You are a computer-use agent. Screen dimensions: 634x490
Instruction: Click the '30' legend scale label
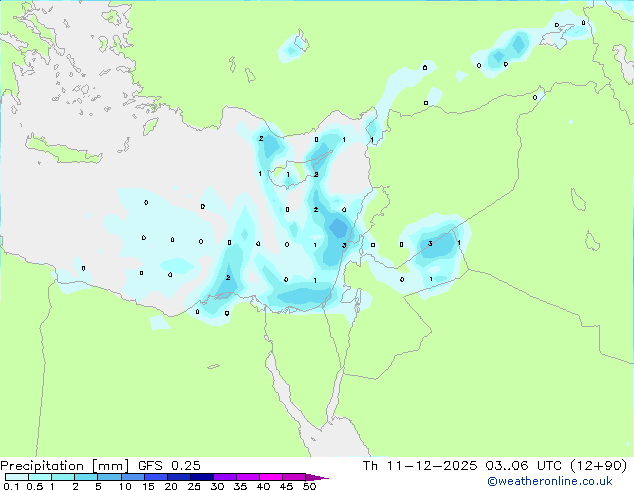pos(217,486)
